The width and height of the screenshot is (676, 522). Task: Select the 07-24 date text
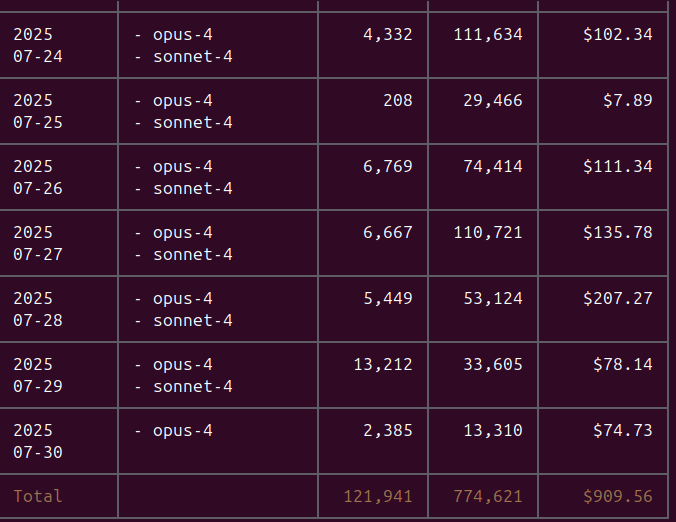(x=38, y=57)
